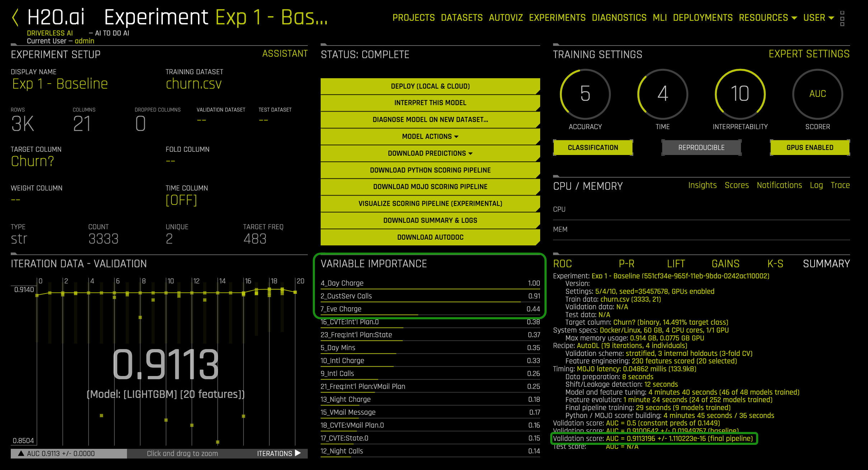868x470 pixels.
Task: Click DOWNLOAD AUTODOC button
Action: tap(430, 237)
